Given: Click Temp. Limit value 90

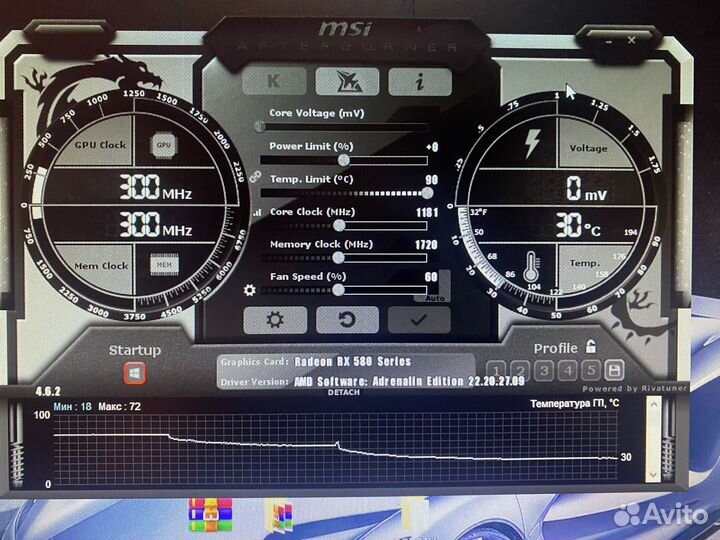Looking at the screenshot, I should coord(432,180).
